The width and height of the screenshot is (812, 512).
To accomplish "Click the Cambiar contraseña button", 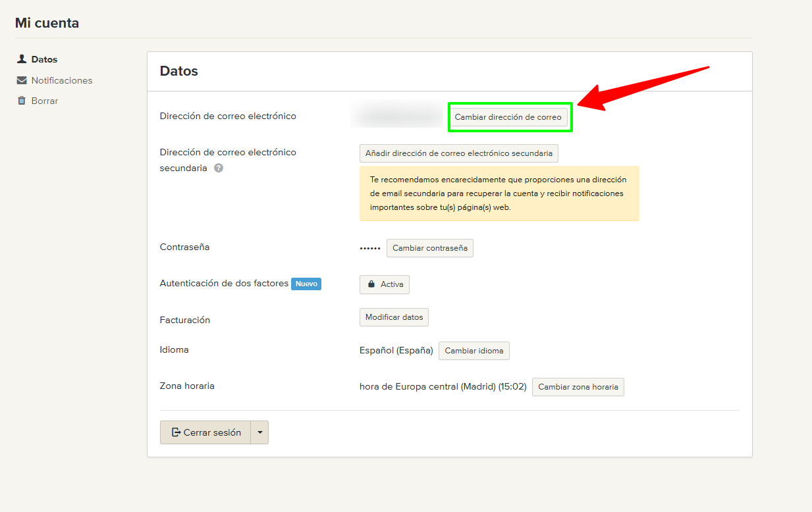I will 429,248.
